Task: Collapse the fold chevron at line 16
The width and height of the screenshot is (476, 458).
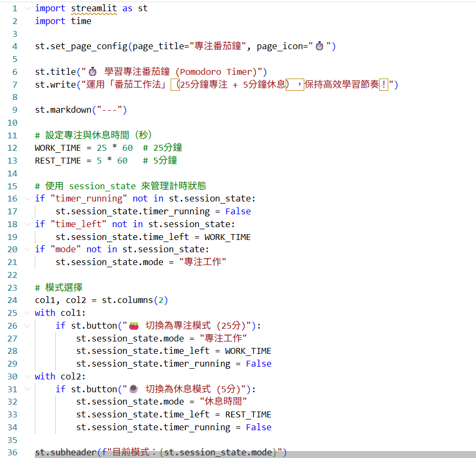Action: click(x=27, y=199)
